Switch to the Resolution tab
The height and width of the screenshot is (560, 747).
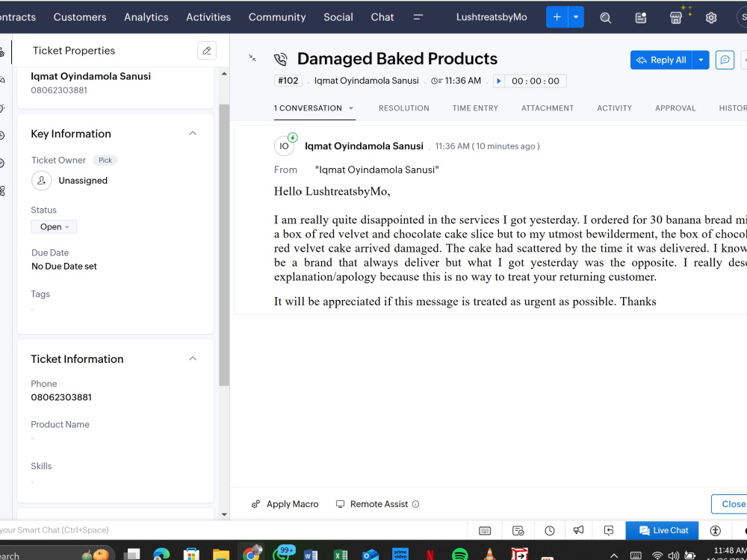404,108
